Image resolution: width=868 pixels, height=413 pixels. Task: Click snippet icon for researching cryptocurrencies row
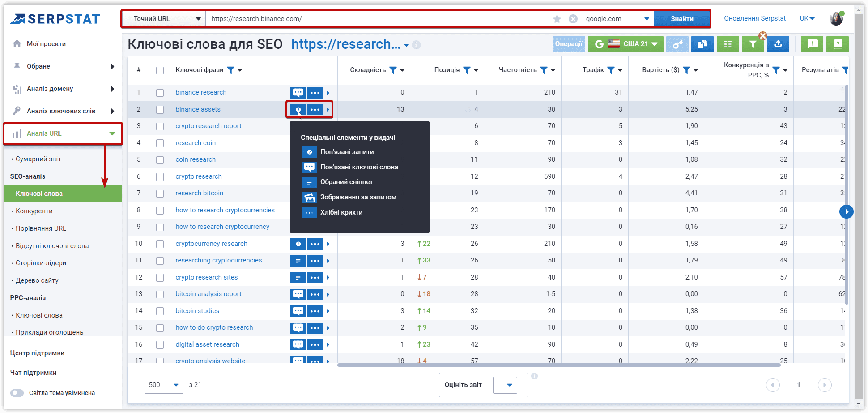pyautogui.click(x=298, y=261)
